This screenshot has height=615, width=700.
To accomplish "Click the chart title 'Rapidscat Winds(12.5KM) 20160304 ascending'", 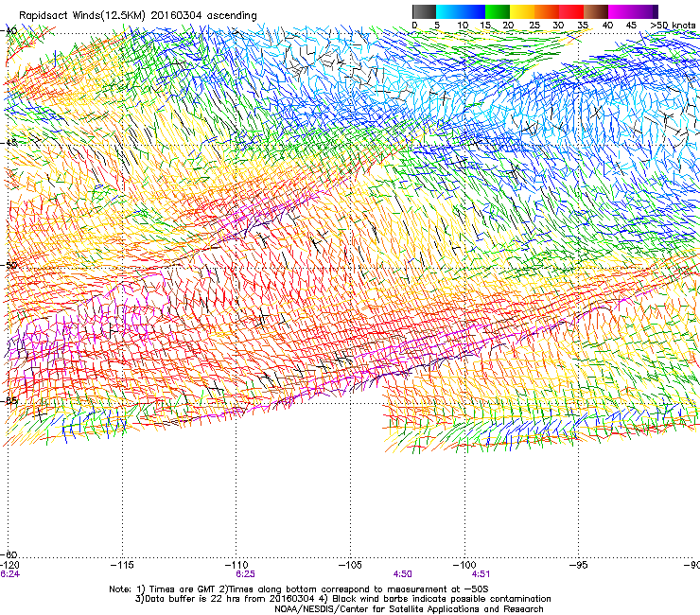I will coord(138,16).
